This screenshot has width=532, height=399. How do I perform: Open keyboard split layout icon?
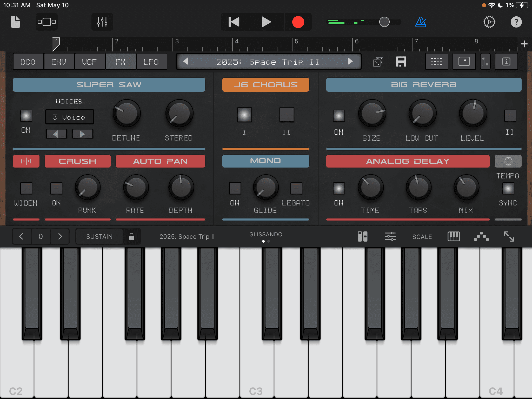click(362, 236)
